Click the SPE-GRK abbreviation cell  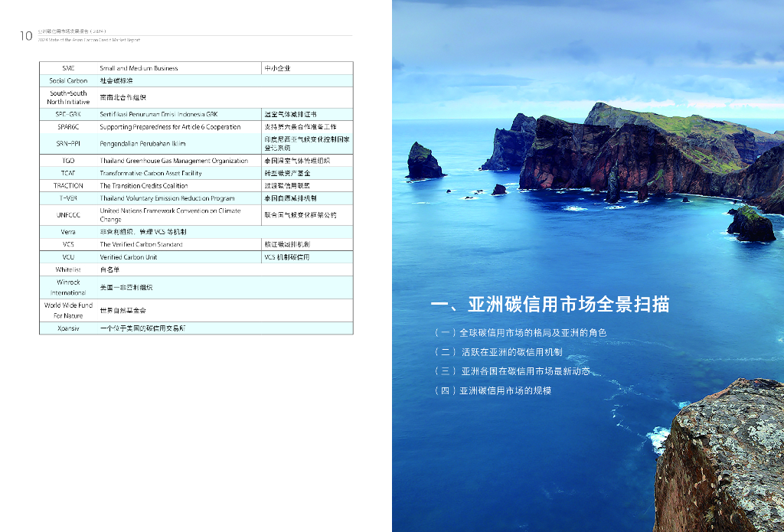click(x=68, y=113)
